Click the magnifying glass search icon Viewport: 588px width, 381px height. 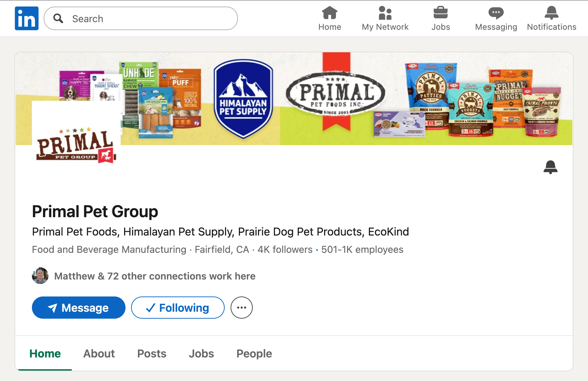pos(59,18)
